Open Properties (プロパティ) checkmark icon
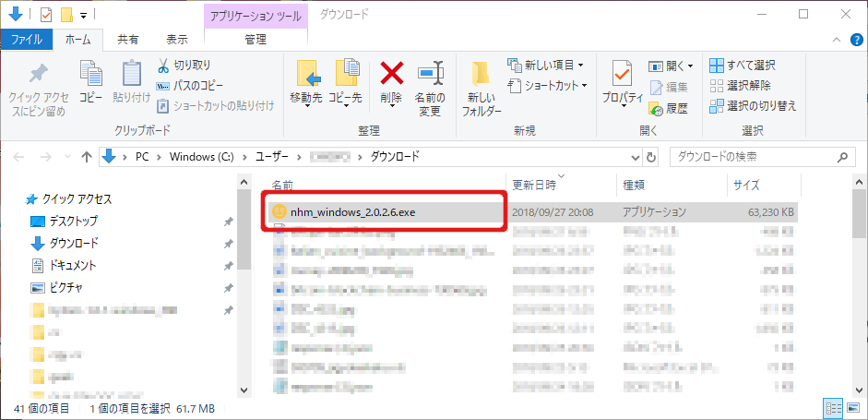 622,74
